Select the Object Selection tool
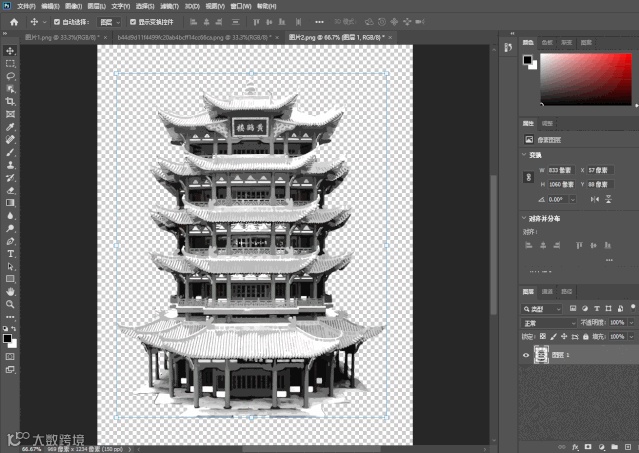639x453 pixels. (x=10, y=89)
